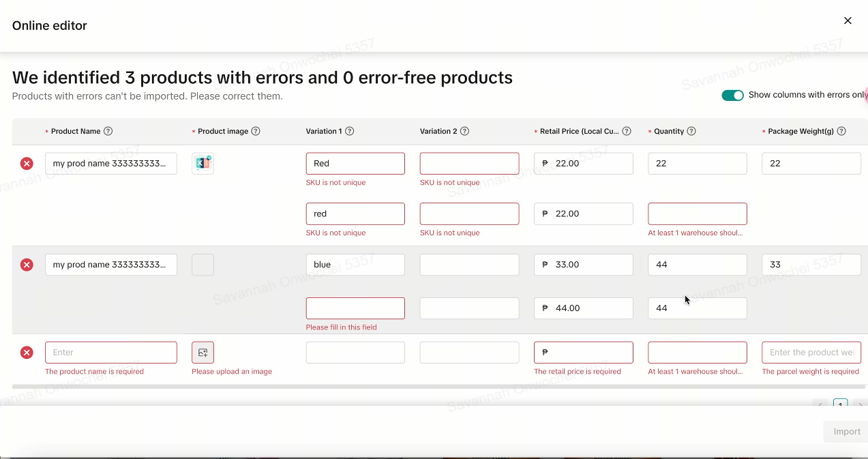Click the red error icon on the empty third product row
Image resolution: width=868 pixels, height=459 pixels.
27,353
